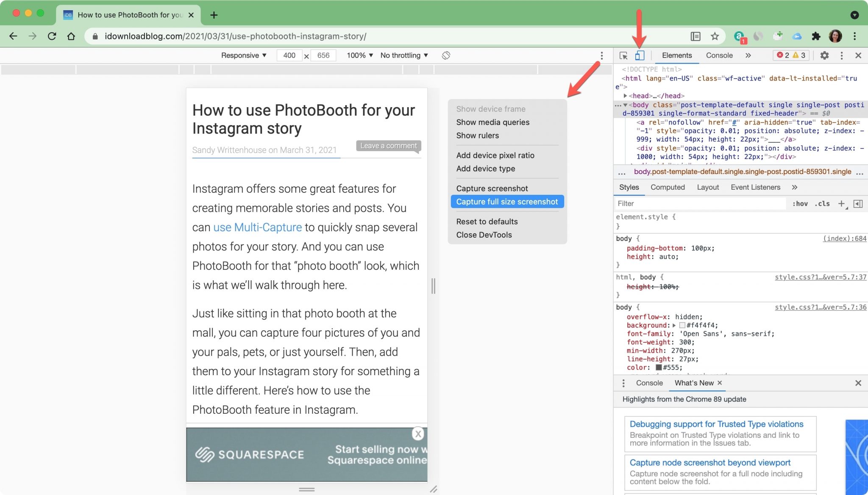
Task: Toggle the device toolbar icon
Action: [640, 55]
